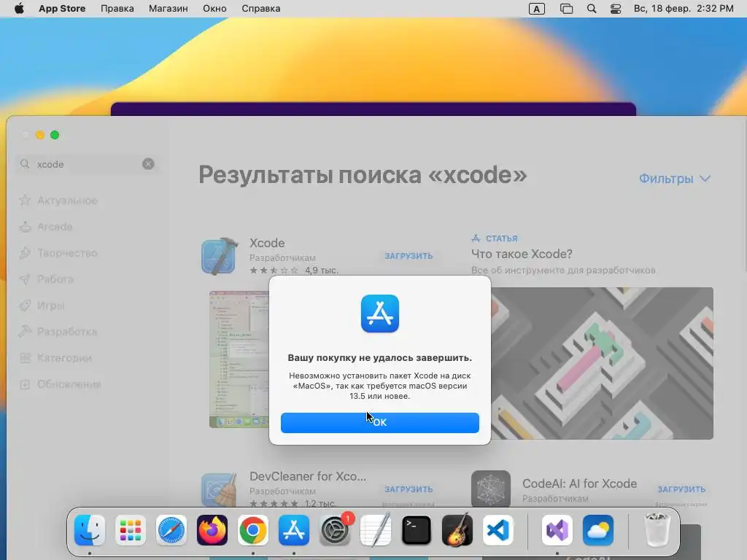This screenshot has width=747, height=560.
Task: Open the Окно menu
Action: [214, 9]
